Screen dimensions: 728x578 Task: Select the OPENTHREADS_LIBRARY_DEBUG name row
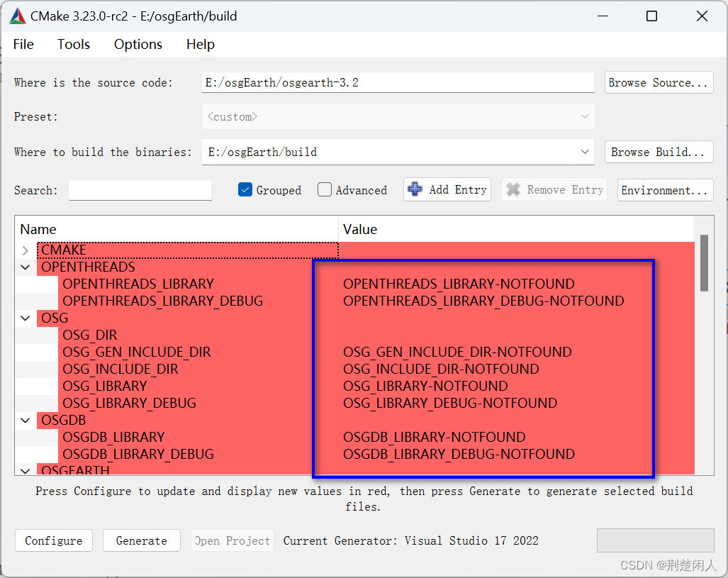click(162, 301)
